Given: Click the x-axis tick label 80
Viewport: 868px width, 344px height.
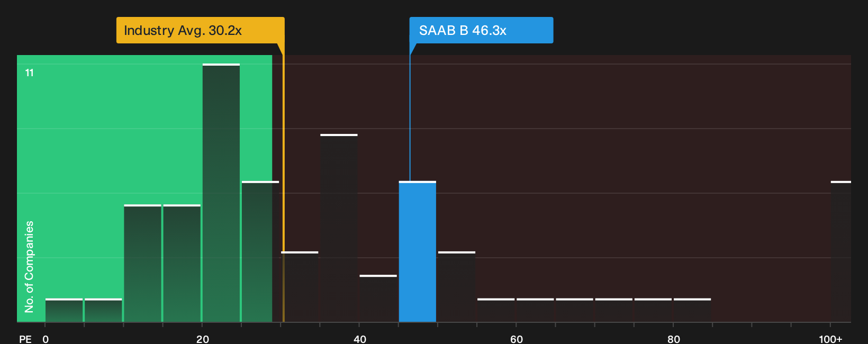Looking at the screenshot, I should tap(674, 339).
